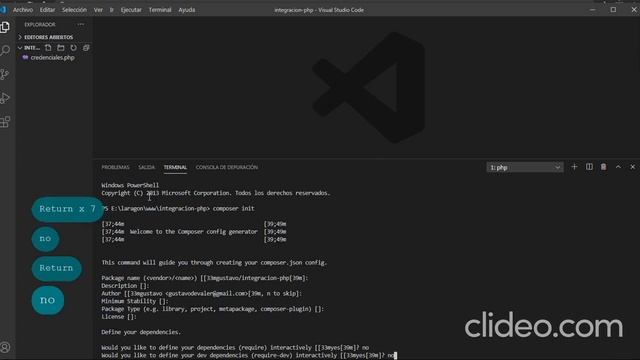Switch to the Problemas tab
Image resolution: width=640 pixels, height=360 pixels.
(115, 167)
